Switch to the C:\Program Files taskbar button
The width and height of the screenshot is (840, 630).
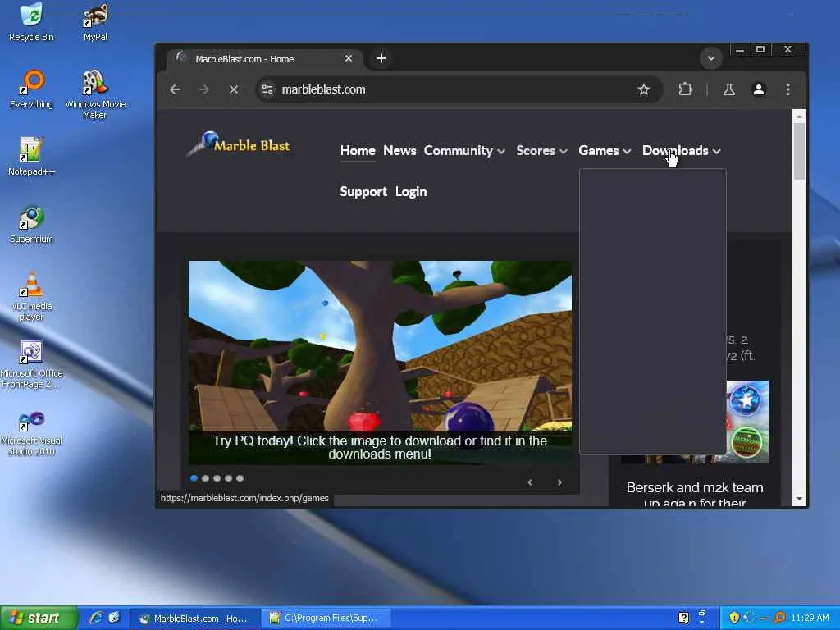click(325, 619)
